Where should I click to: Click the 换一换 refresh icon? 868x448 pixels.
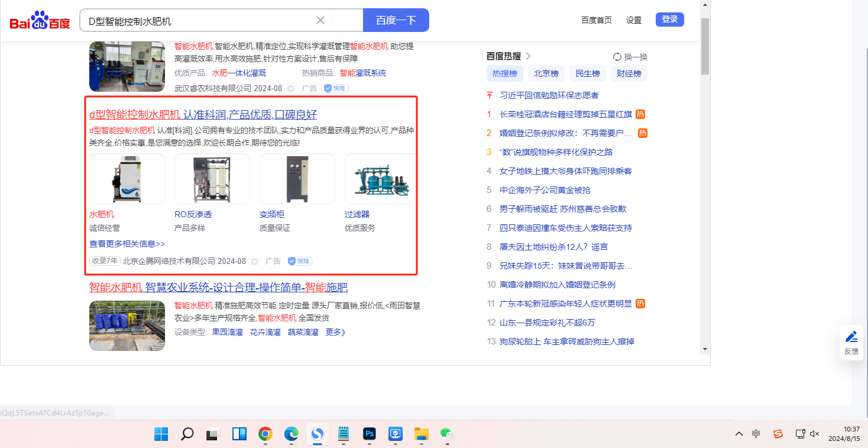tap(617, 57)
